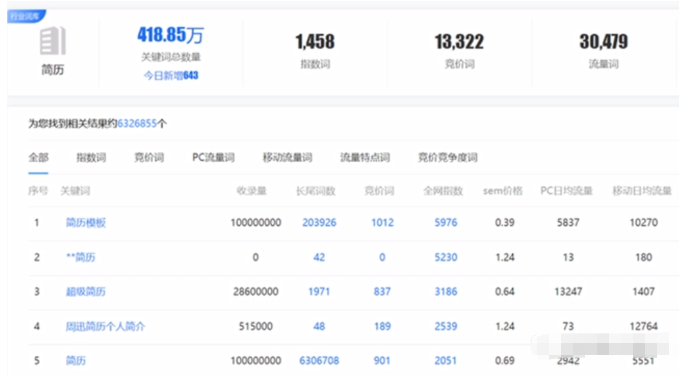Image resolution: width=679 pixels, height=384 pixels.
Task: Click bidding word count 837
Action: (x=382, y=291)
